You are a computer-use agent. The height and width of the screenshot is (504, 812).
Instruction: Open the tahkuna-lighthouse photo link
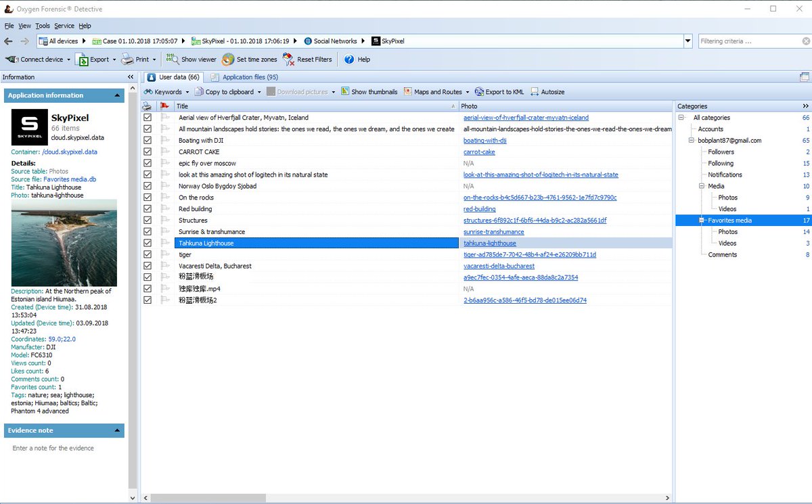point(490,244)
